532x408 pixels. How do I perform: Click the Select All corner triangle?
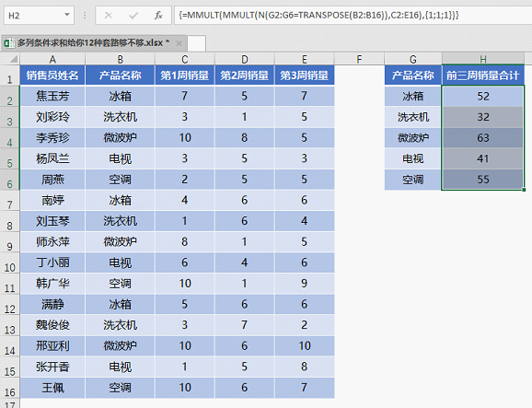[x=13, y=59]
